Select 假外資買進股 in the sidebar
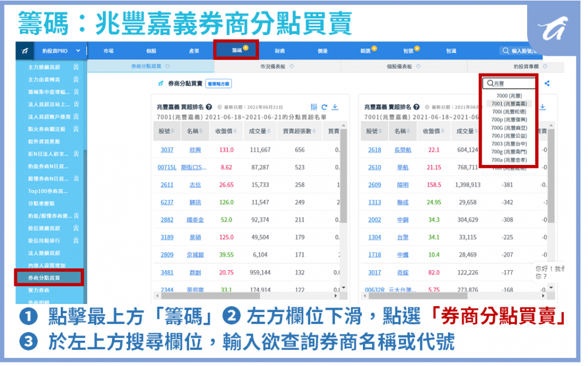This screenshot has width=588, height=366. tap(44, 141)
